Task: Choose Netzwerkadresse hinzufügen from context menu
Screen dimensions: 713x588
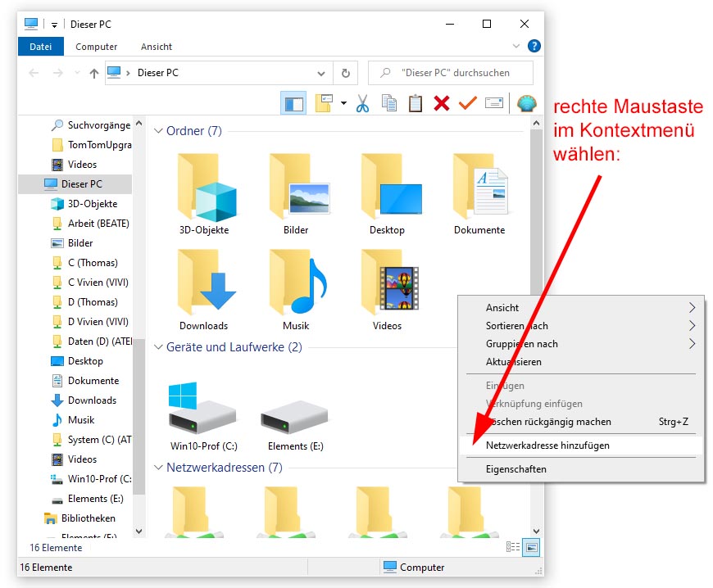Action: coord(547,446)
